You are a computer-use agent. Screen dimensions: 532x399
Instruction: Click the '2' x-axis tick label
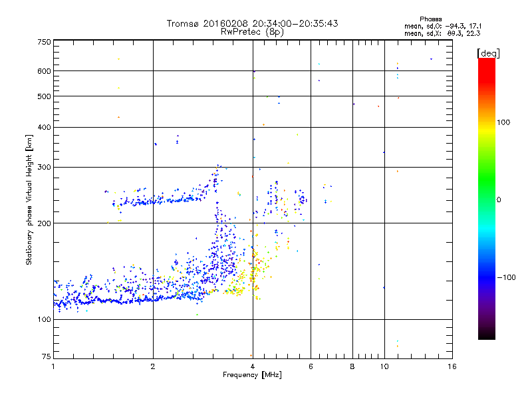pos(153,366)
